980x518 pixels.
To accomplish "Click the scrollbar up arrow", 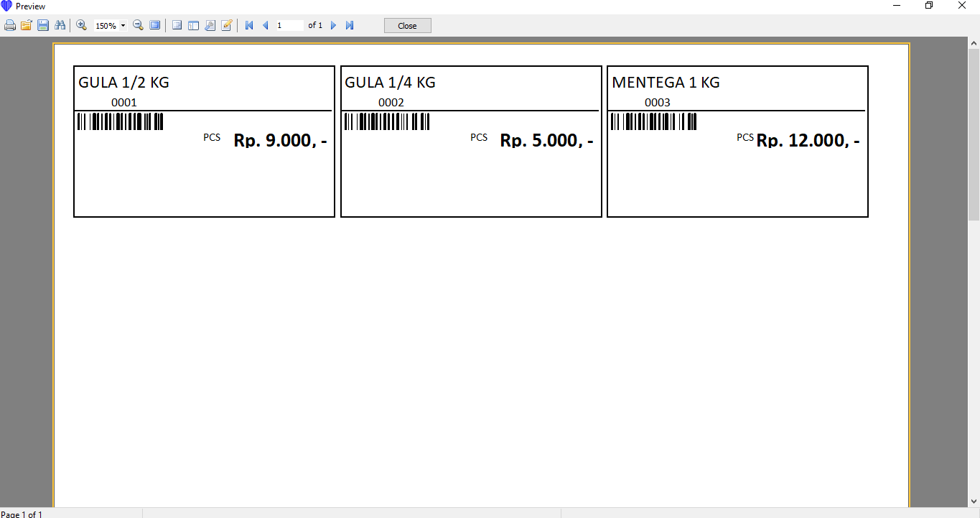I will 974,43.
